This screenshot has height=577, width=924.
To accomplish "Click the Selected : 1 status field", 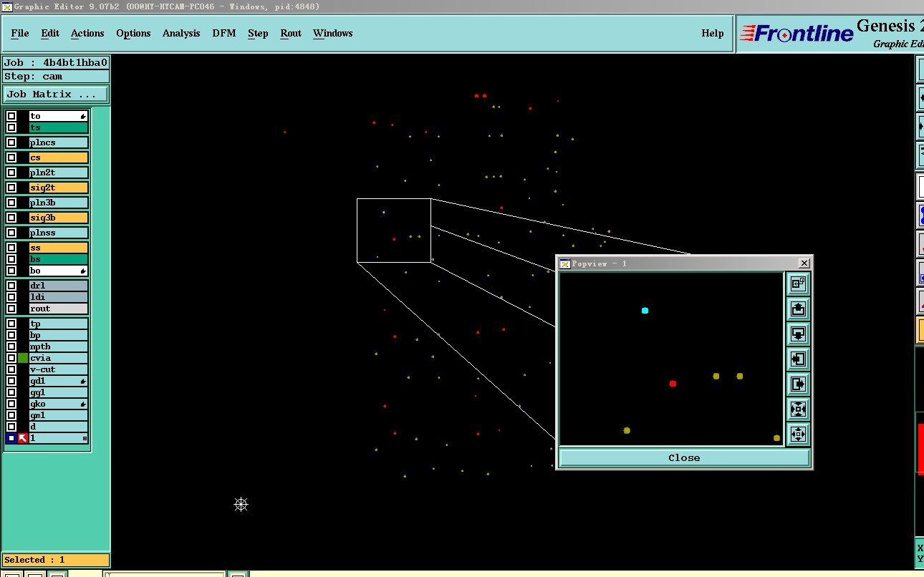I will point(56,560).
